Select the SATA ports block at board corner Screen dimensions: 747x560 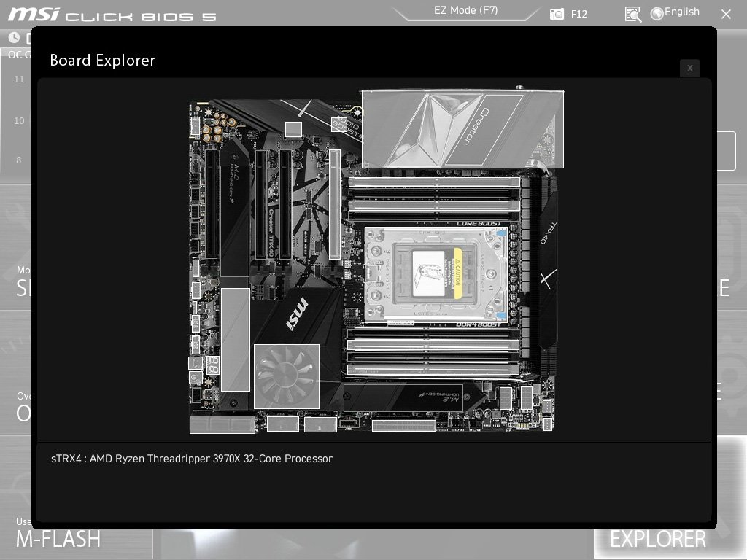[222, 424]
